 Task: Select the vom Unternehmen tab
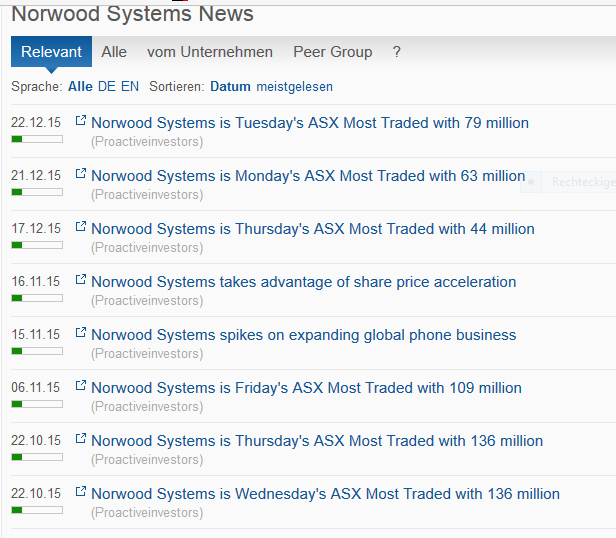(x=209, y=52)
